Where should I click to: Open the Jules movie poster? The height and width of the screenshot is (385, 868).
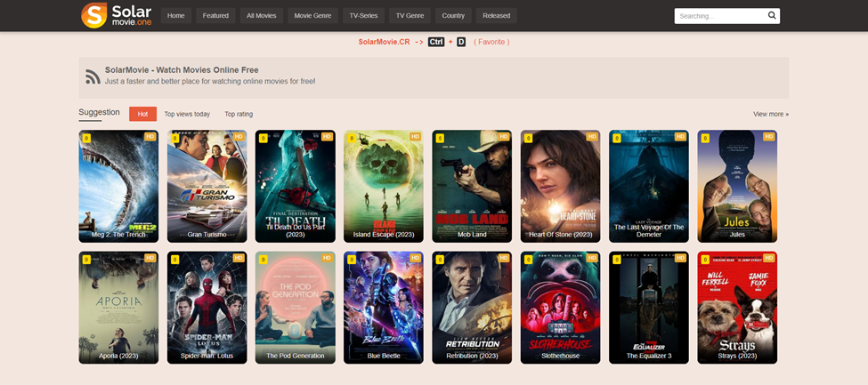(x=737, y=187)
